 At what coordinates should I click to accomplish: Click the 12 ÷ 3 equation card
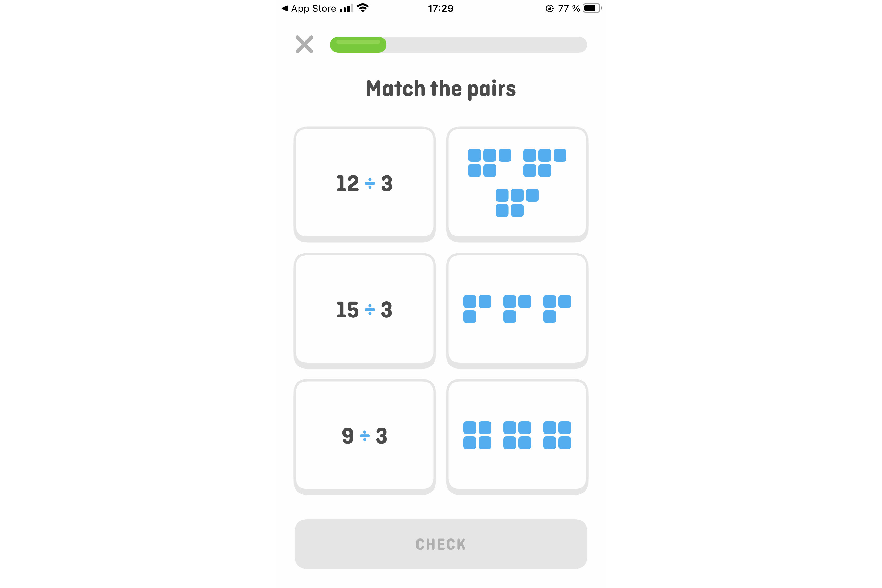[x=364, y=182]
